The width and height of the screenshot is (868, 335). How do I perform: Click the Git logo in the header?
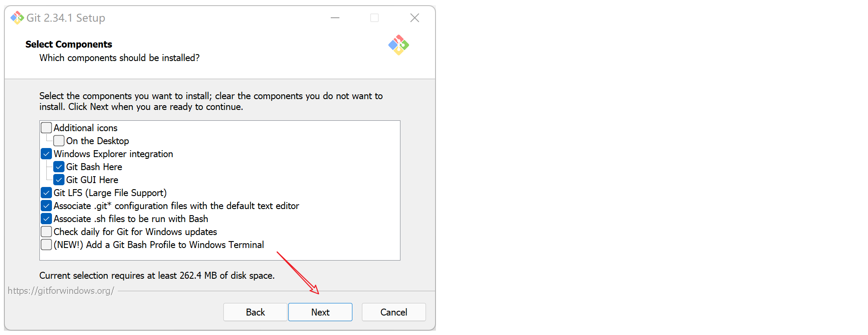pos(398,45)
